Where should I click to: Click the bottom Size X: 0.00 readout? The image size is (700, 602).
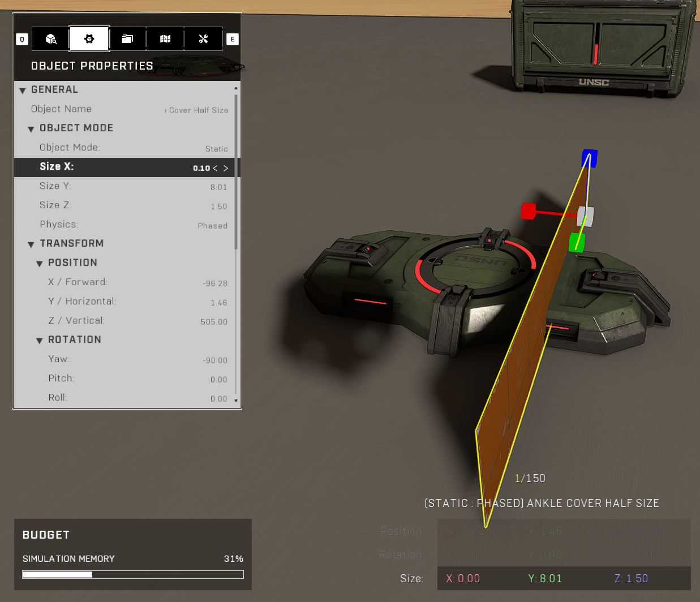click(x=463, y=578)
